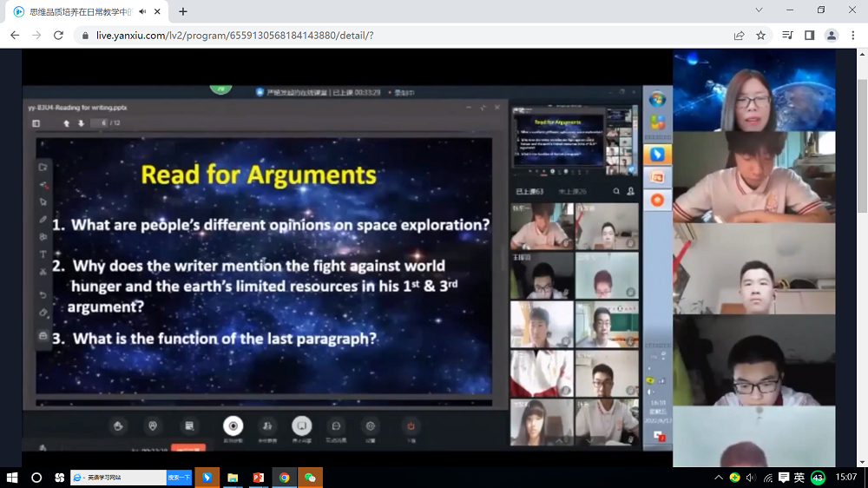Screen dimensions: 868x488
Task: Toggle the raise hand icon in the bottom bar
Action: click(x=119, y=425)
